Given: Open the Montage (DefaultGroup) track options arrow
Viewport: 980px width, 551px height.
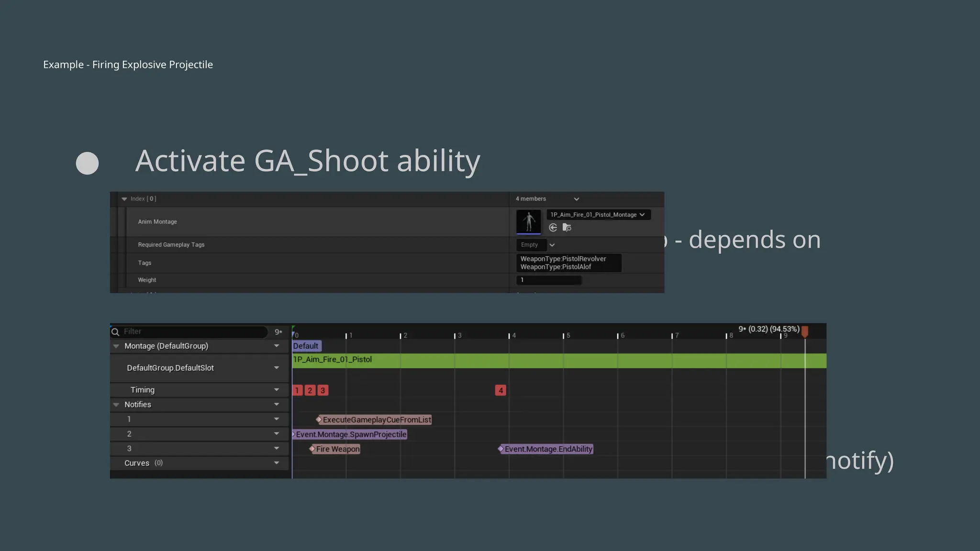Looking at the screenshot, I should click(x=277, y=346).
